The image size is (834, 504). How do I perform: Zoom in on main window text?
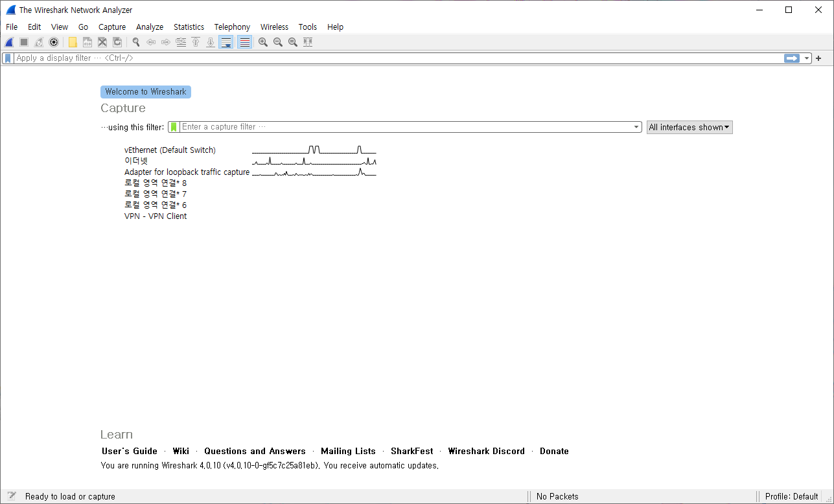click(x=263, y=42)
